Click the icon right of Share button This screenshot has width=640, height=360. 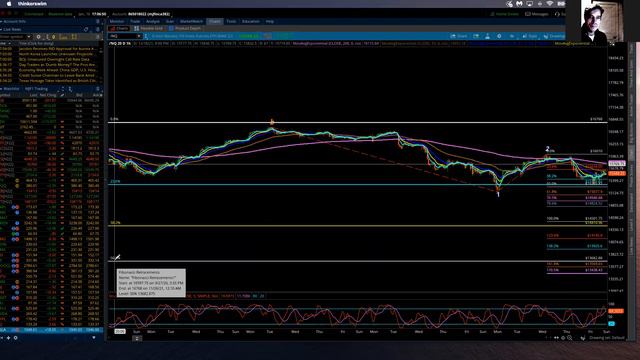(476, 36)
